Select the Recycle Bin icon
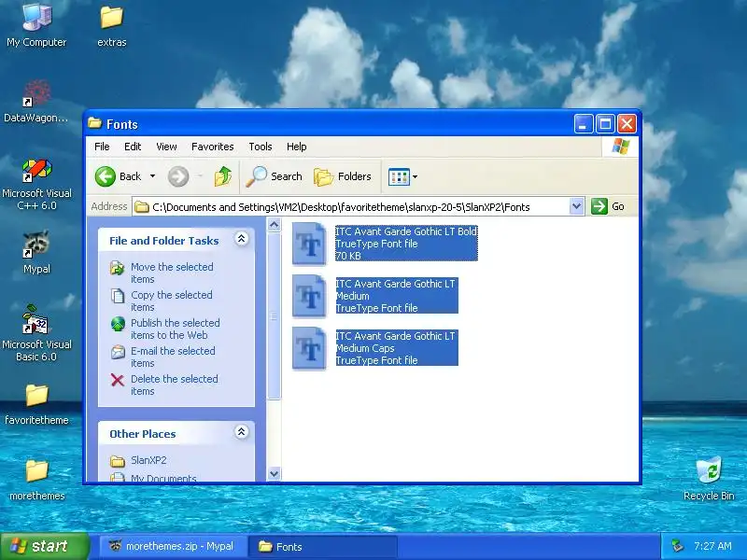The image size is (747, 560). click(709, 478)
